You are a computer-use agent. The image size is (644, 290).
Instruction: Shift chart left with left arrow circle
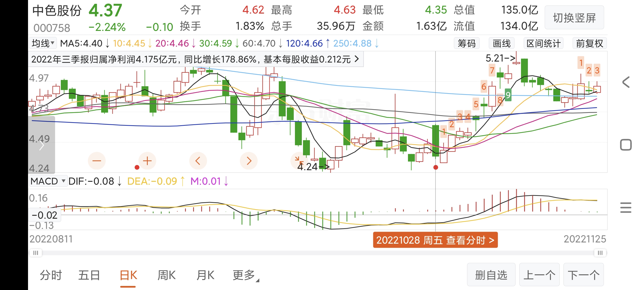click(198, 161)
